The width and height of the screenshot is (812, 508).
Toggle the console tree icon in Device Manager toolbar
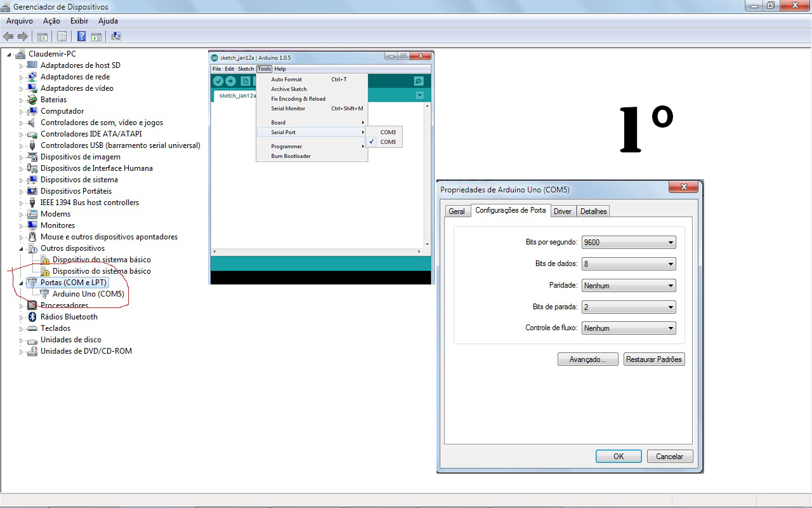43,36
